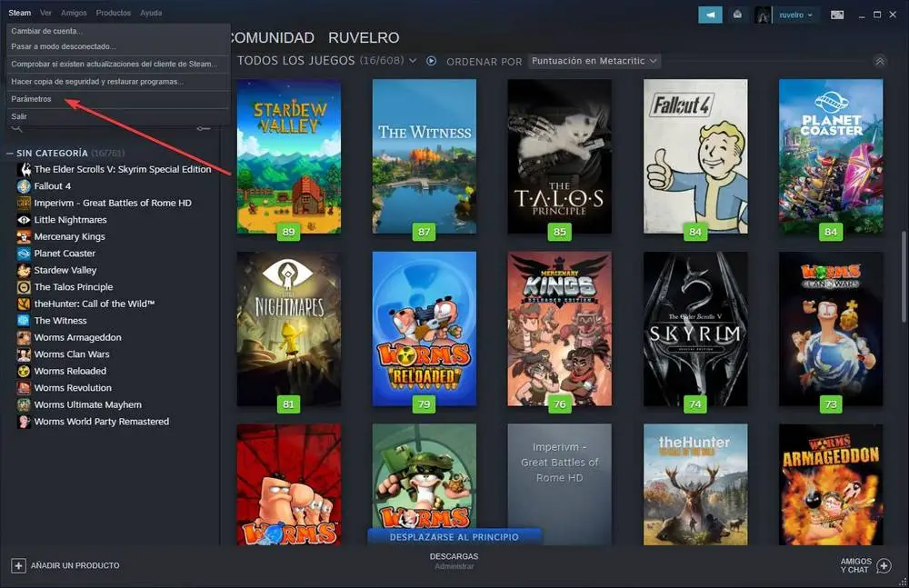Choose Salir in the Steam menu
The image size is (909, 588).
pos(118,116)
